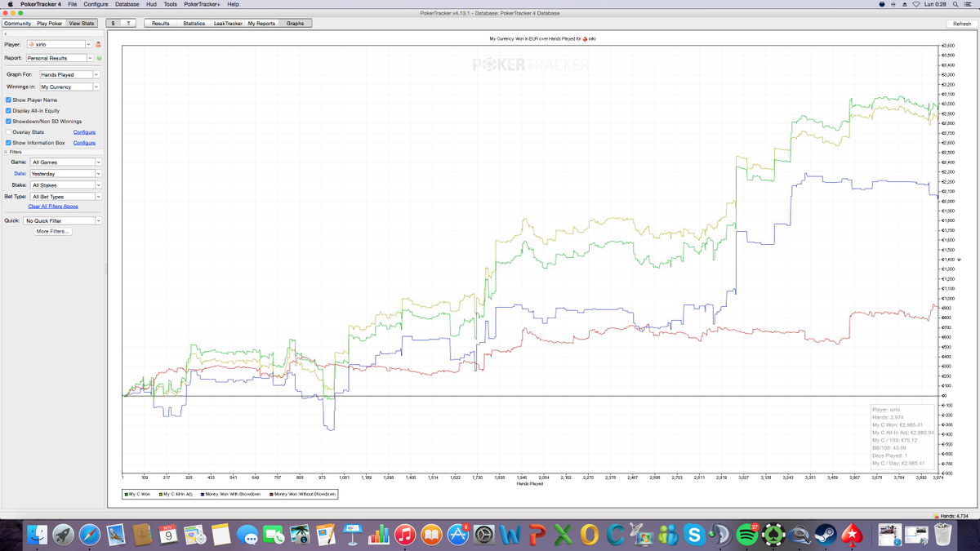The height and width of the screenshot is (551, 980).
Task: Open the Hud menu
Action: tap(151, 4)
